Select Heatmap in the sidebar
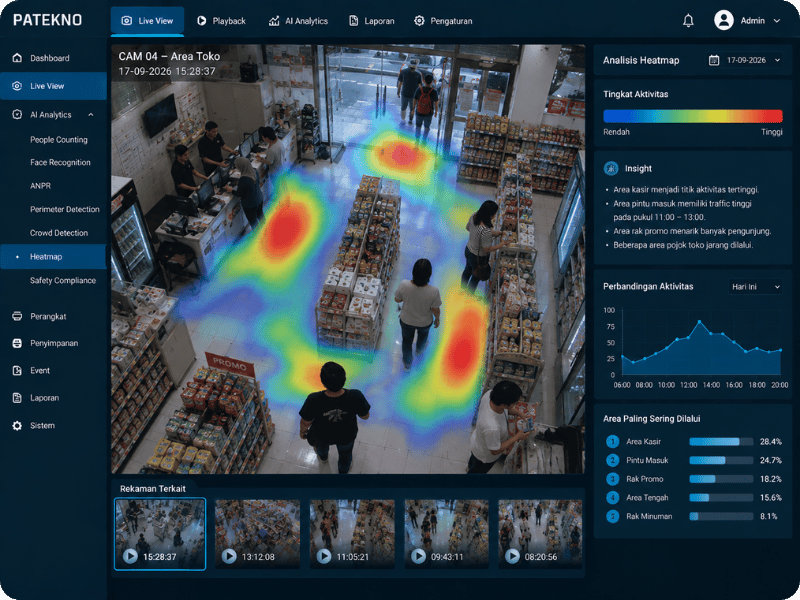 53,257
